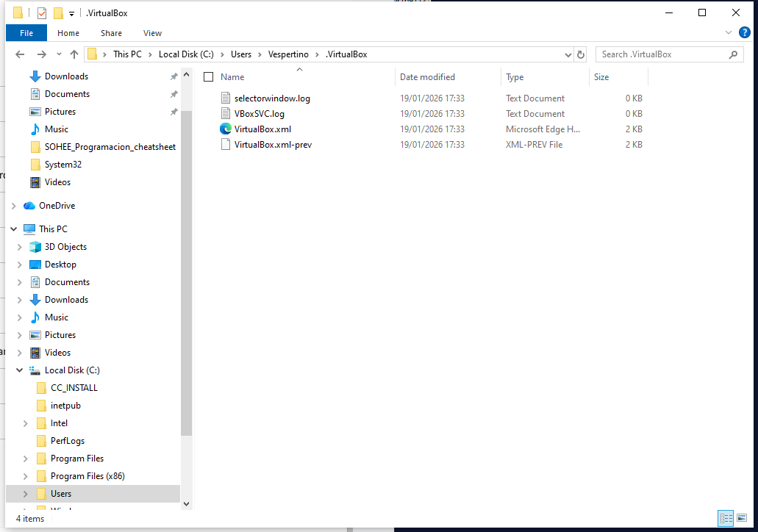Expand the OneDrive tree node

[x=13, y=206]
